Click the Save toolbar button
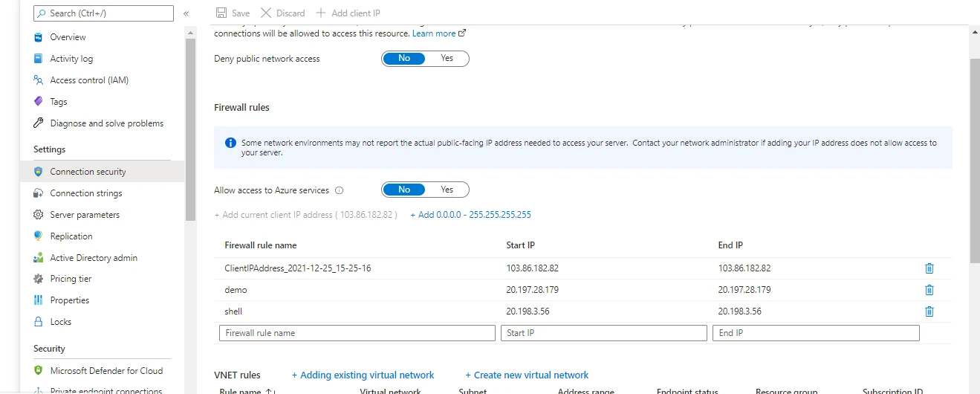The width and height of the screenshot is (980, 394). point(233,13)
